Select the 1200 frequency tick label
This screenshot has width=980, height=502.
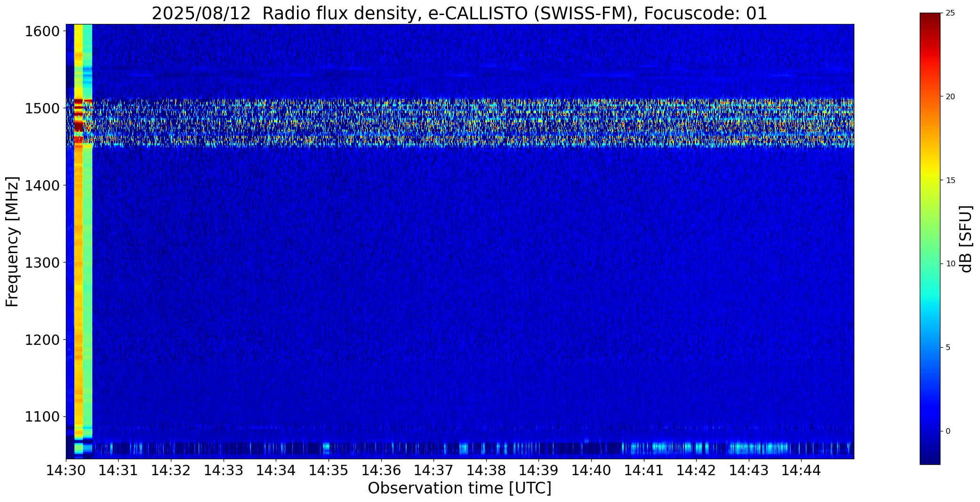[42, 340]
